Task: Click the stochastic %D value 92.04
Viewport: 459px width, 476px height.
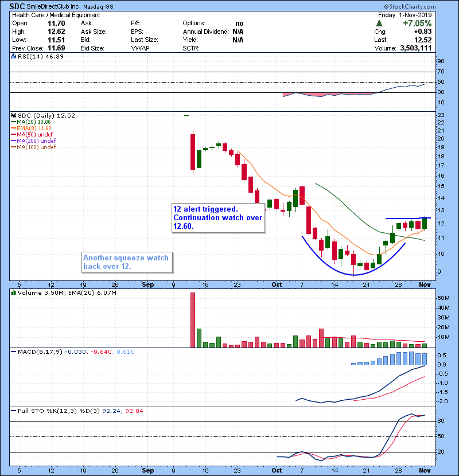Action: coord(134,411)
